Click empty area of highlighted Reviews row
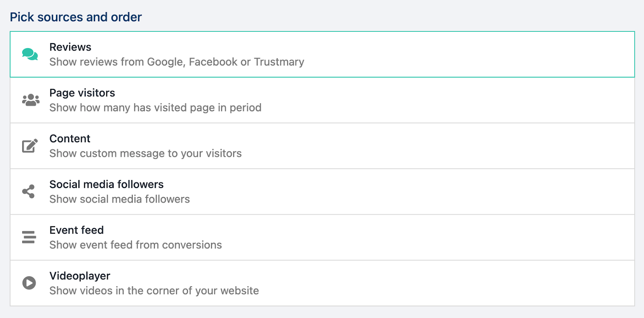The height and width of the screenshot is (318, 644). tap(463, 54)
